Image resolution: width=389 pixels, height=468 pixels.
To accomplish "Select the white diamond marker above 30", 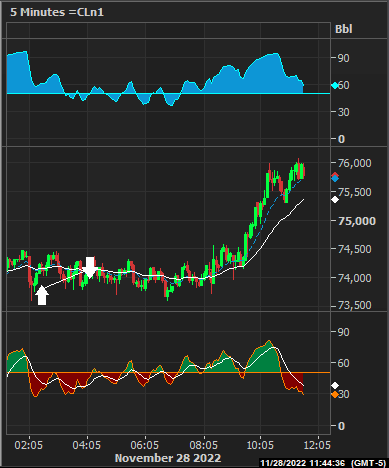I will tap(335, 386).
